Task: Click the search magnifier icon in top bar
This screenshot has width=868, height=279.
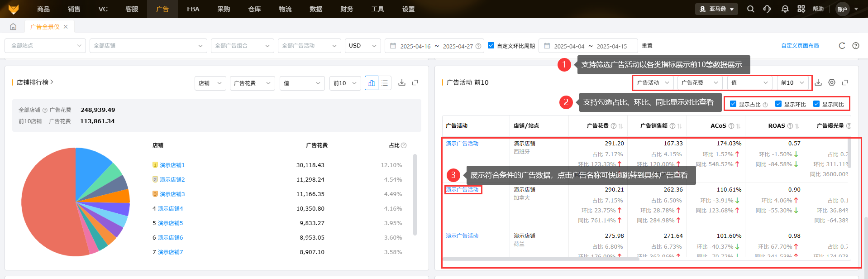Action: (x=750, y=9)
